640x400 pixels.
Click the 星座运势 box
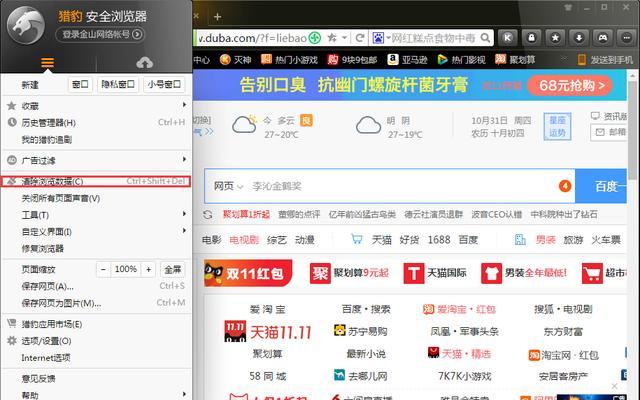point(557,126)
